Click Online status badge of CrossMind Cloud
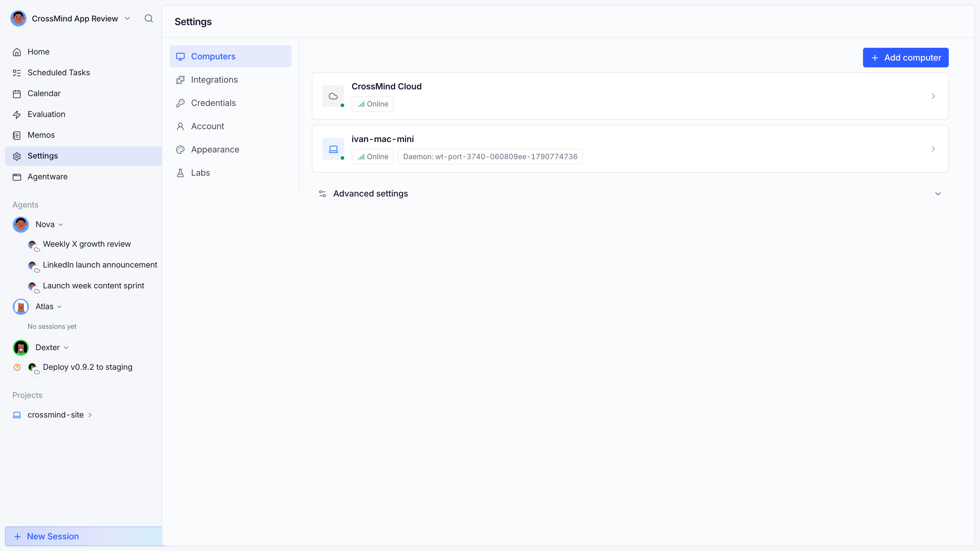This screenshot has height=551, width=980. (372, 104)
